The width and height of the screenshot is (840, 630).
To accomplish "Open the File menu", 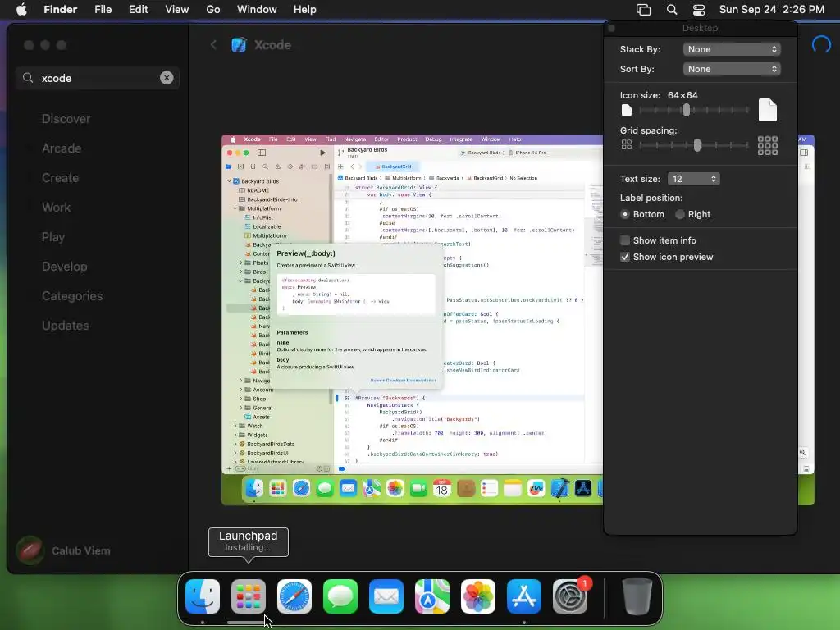I will 103,10.
